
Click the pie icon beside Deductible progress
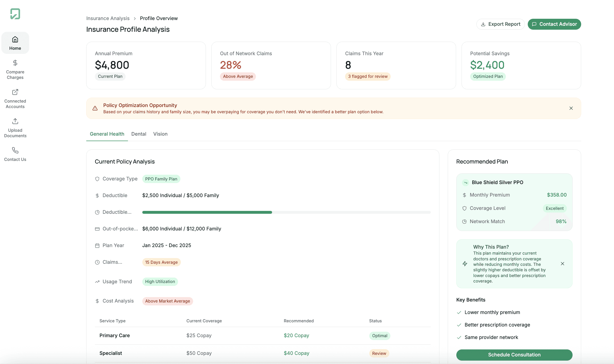(x=97, y=212)
